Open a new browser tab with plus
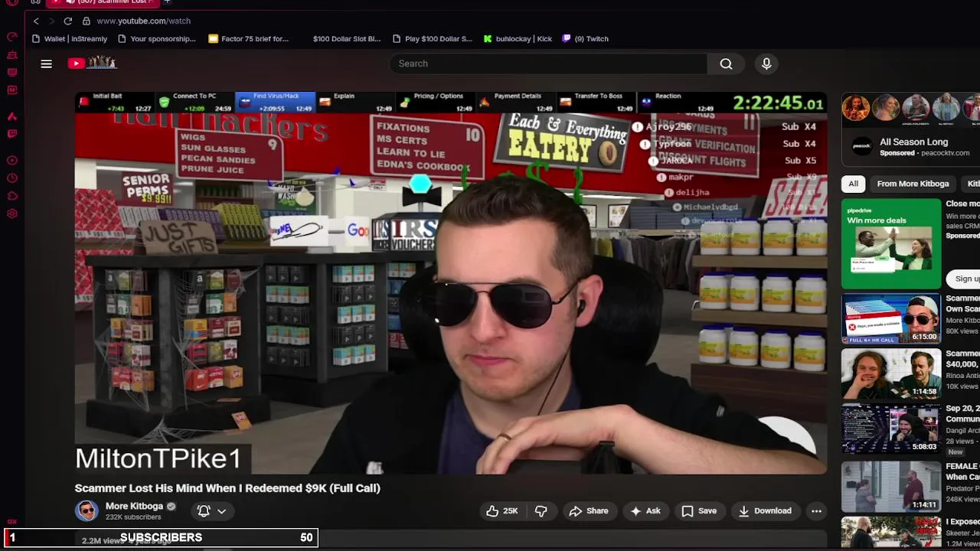 point(167,2)
